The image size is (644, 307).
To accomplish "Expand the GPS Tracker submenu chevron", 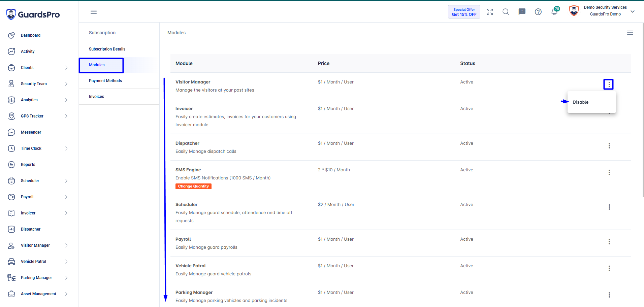I will [66, 116].
